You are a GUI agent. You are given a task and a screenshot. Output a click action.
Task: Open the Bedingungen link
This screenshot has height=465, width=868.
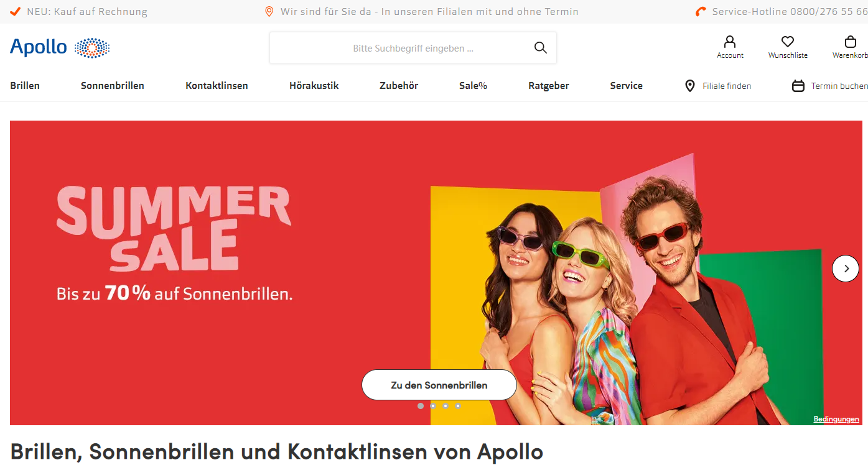click(x=836, y=419)
